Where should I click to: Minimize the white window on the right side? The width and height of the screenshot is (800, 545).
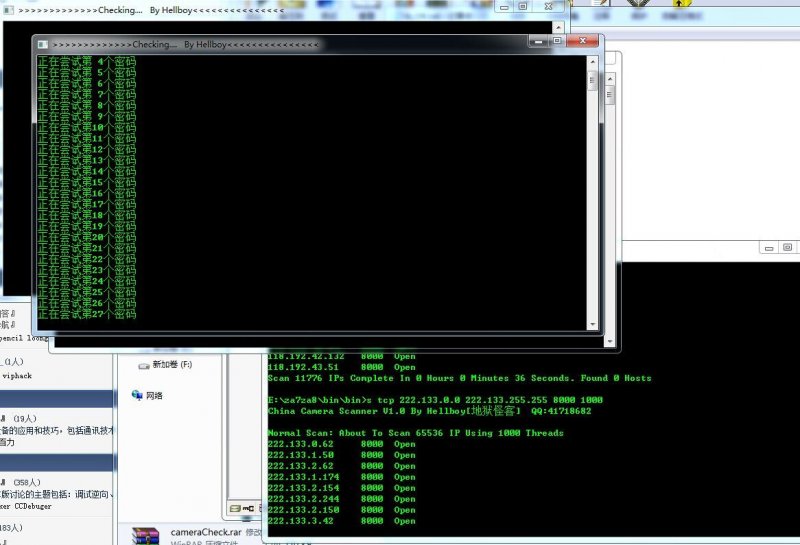(769, 248)
